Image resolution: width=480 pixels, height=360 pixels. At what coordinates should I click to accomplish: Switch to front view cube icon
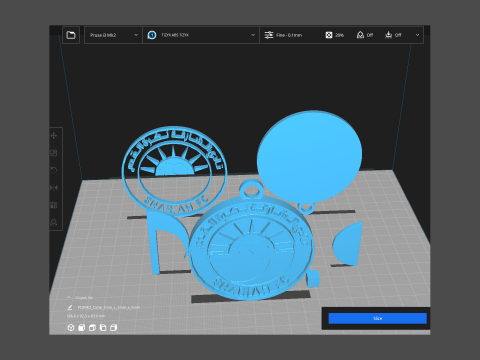[81, 328]
